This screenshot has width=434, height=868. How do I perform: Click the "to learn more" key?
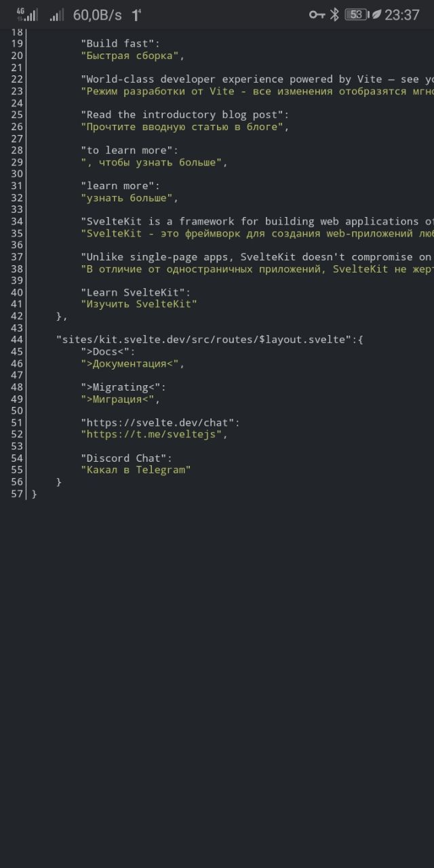click(x=130, y=150)
